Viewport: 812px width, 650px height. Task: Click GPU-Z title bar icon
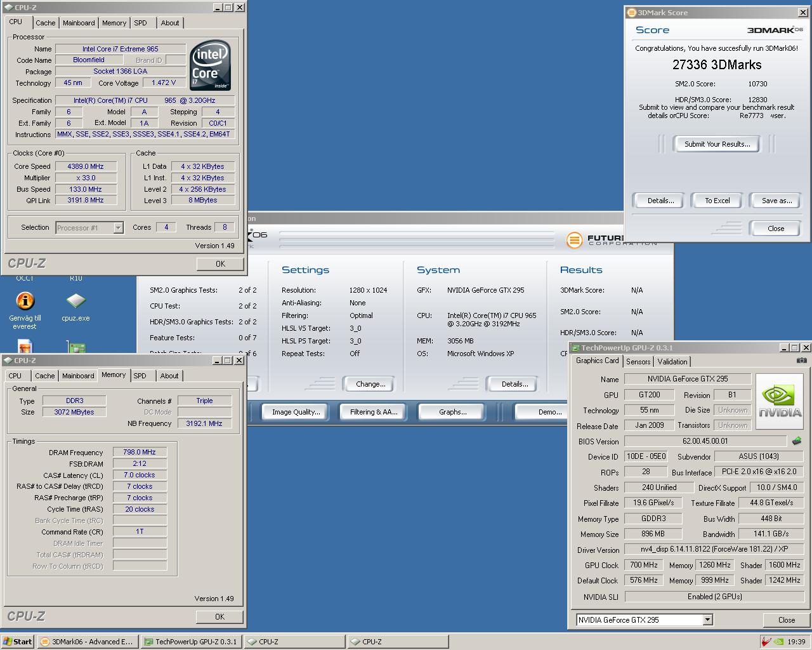[575, 348]
